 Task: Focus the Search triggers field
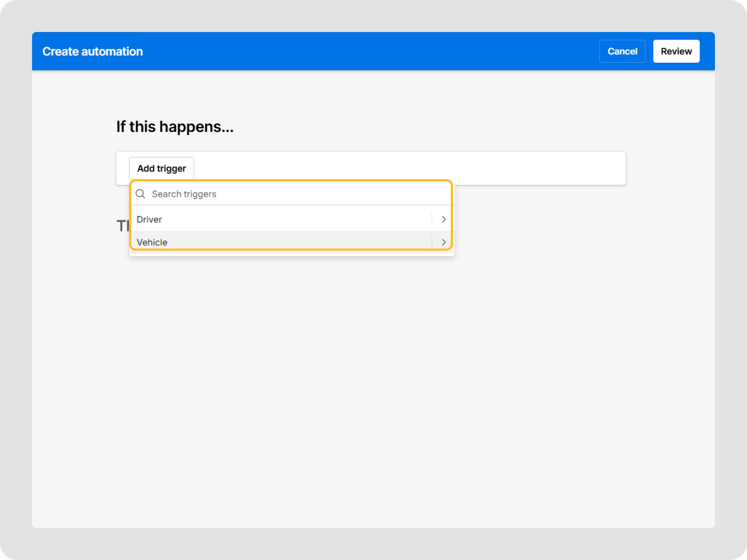click(184, 194)
